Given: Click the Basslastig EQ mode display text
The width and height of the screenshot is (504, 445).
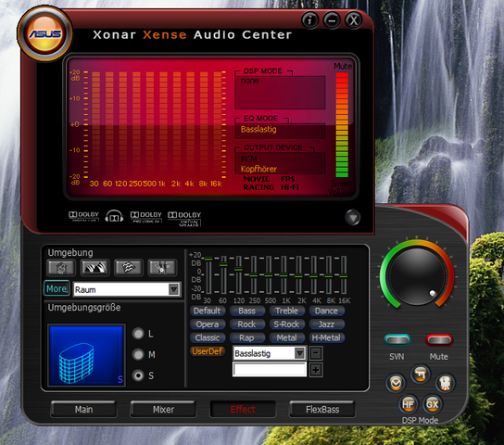Looking at the screenshot, I should tap(258, 129).
